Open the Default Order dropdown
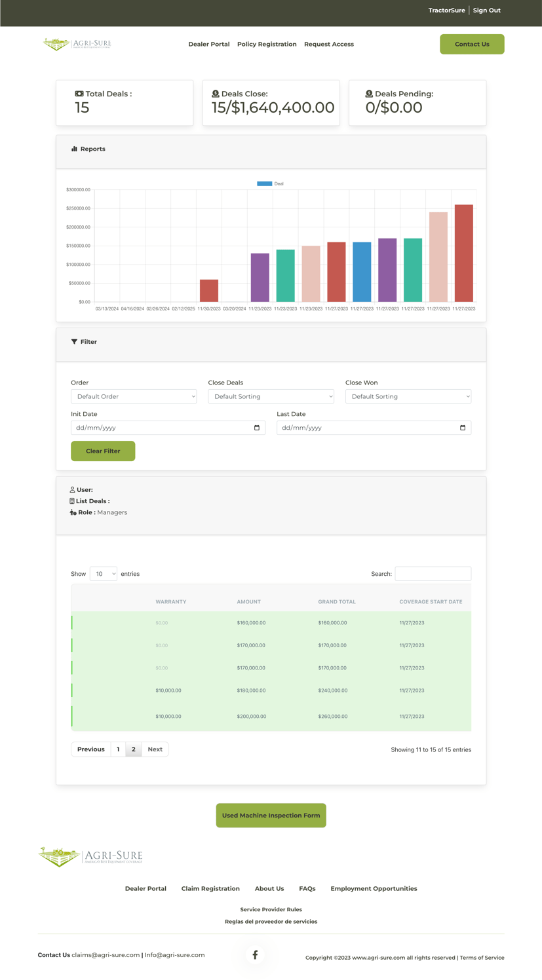Viewport: 542px width, 980px height. coord(134,396)
